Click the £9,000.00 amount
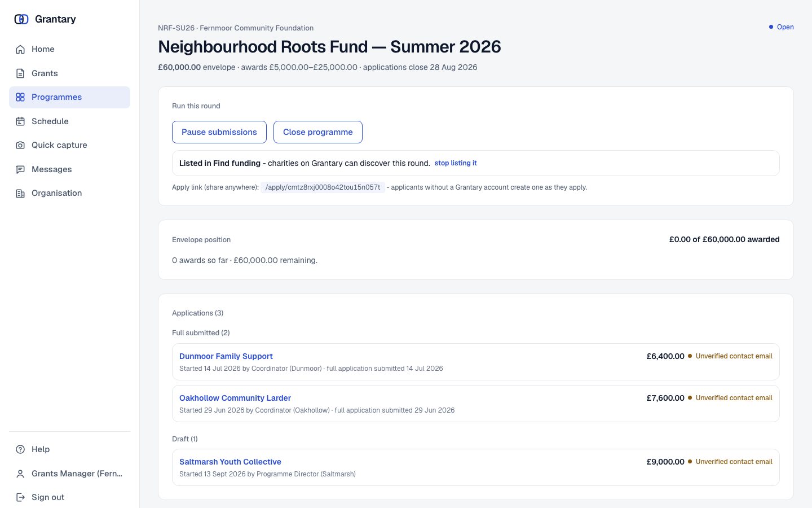 click(x=665, y=462)
